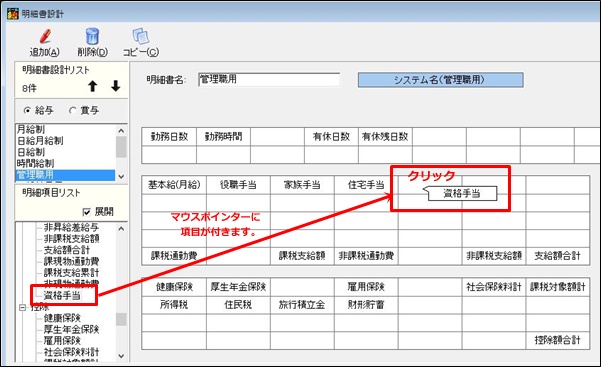The image size is (601, 367).
Task: Click the app icon in the title bar
Action: [12, 13]
